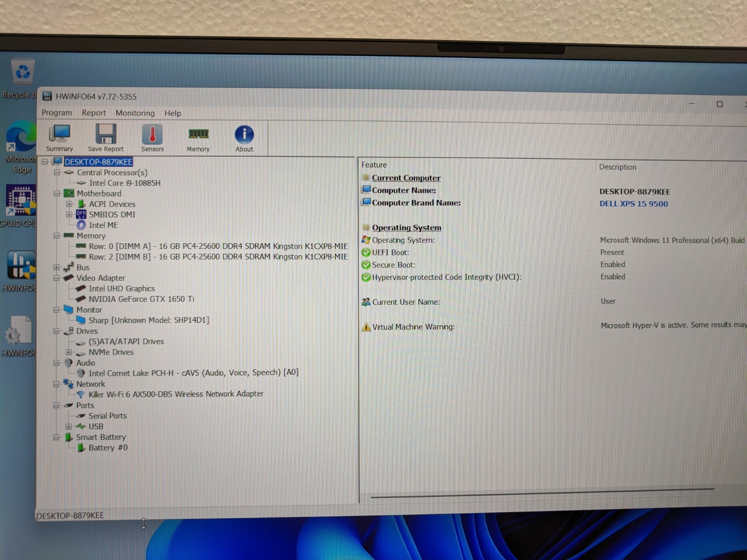747x560 pixels.
Task: Select (S)ATA/ATAPI Drives entry
Action: 126,342
